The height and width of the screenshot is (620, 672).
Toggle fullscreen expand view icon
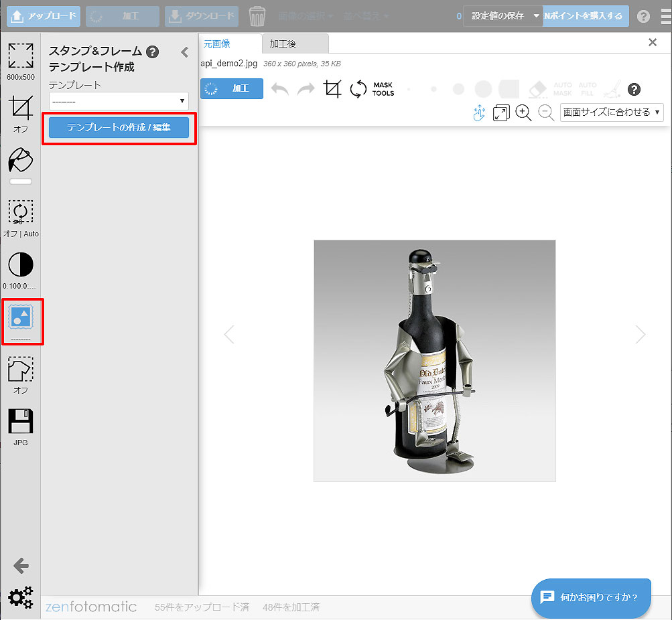[501, 112]
